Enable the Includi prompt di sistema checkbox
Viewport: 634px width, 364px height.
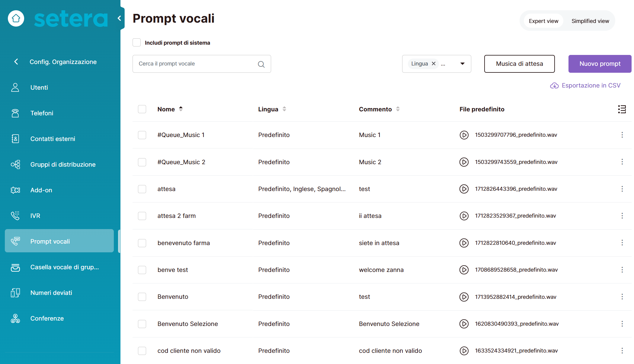pos(137,43)
